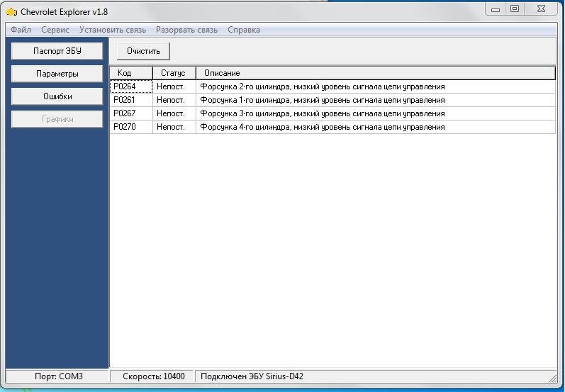Sort by the Статус column header
Screen dimensions: 565x392
174,73
